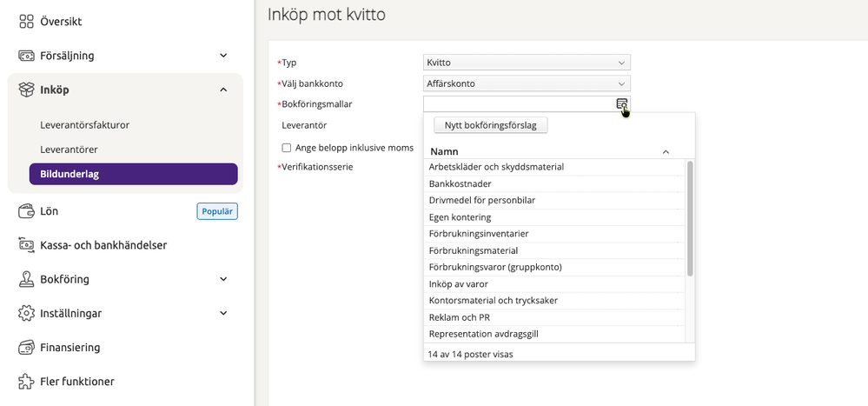868x406 pixels.
Task: Click the Populär badge next to Lön
Action: 217,211
